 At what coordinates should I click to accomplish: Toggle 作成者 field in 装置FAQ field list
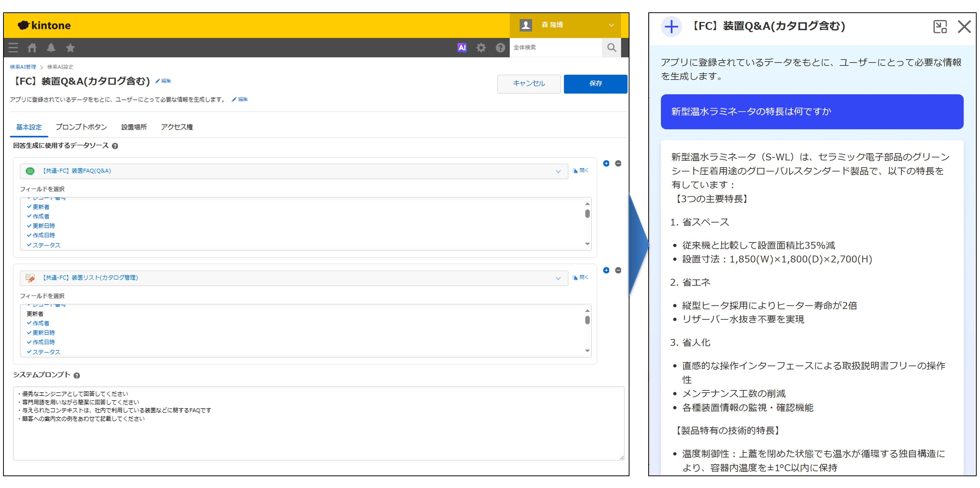point(41,216)
